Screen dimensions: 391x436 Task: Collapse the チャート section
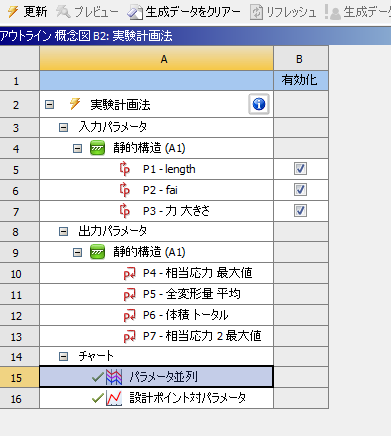[x=63, y=357]
